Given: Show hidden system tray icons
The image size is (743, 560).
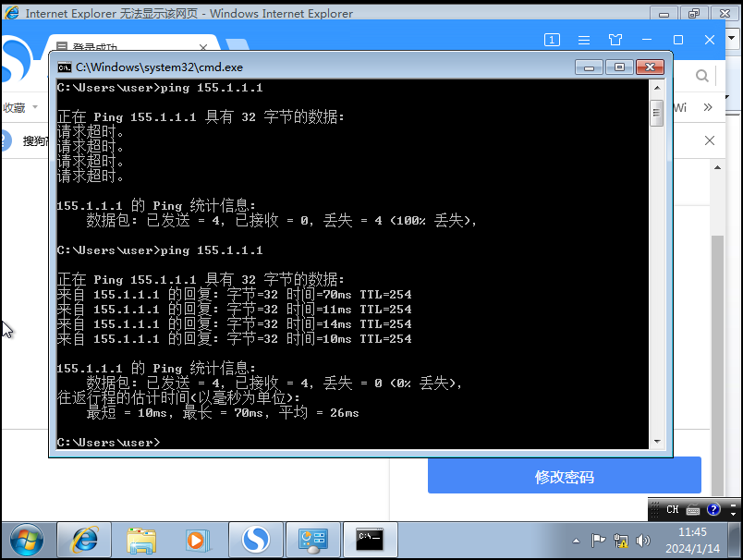Looking at the screenshot, I should pyautogui.click(x=577, y=541).
